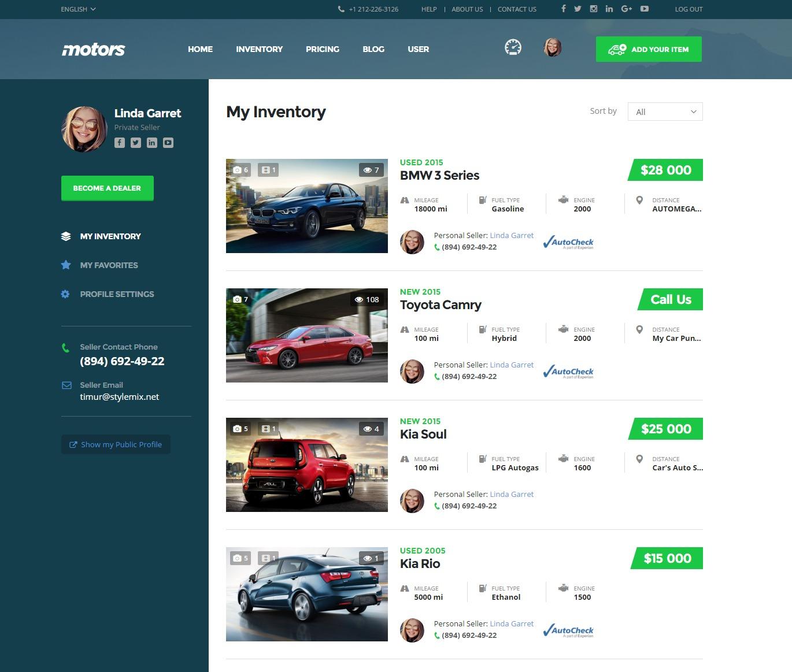Click AutoCheck logo on Toyota Camry listing
792x672 pixels.
[568, 372]
